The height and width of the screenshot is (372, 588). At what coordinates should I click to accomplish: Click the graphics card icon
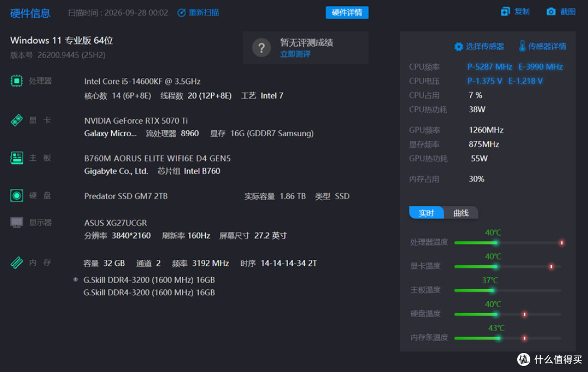coord(16,120)
